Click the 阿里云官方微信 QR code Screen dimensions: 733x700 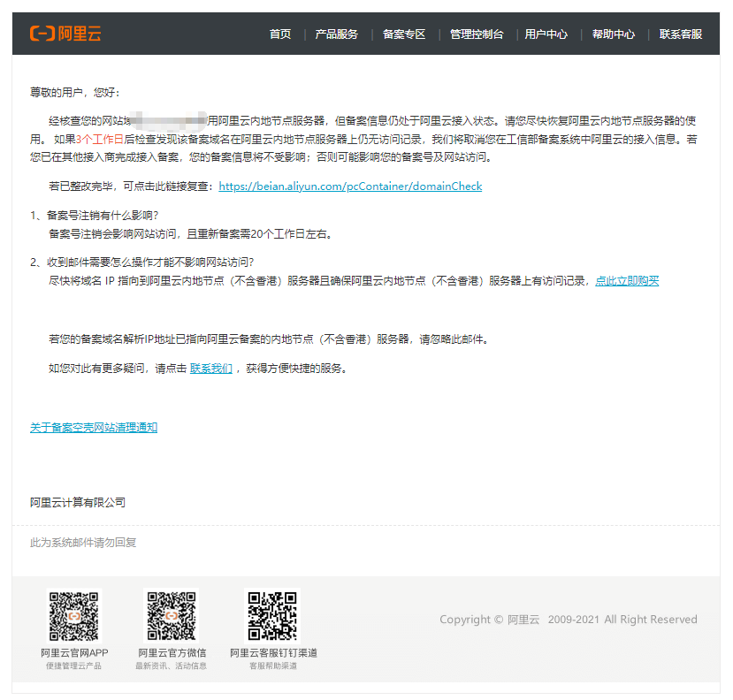[172, 616]
